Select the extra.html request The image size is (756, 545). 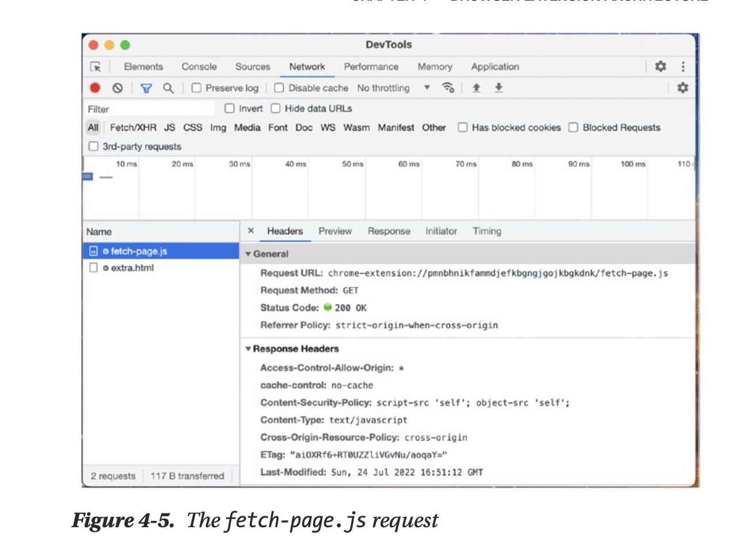point(132,268)
